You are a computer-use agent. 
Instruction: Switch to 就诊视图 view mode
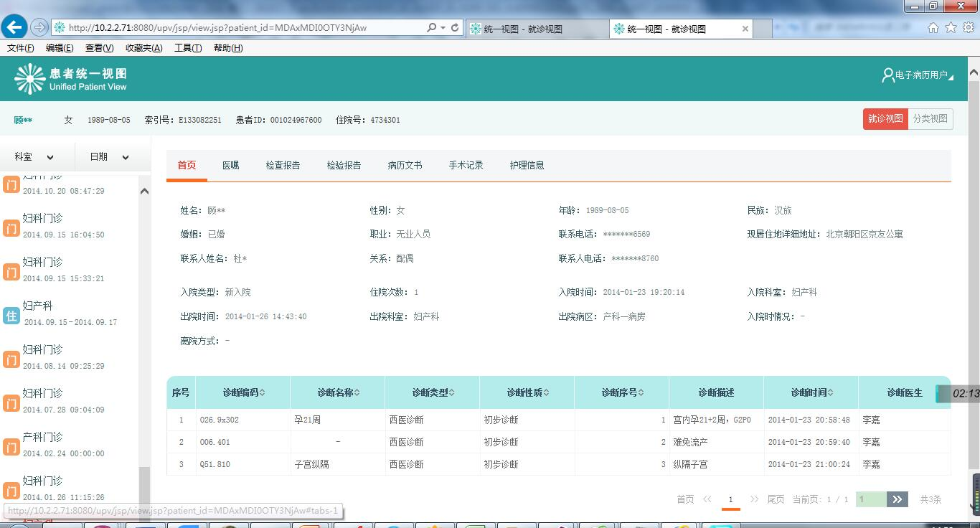click(885, 119)
